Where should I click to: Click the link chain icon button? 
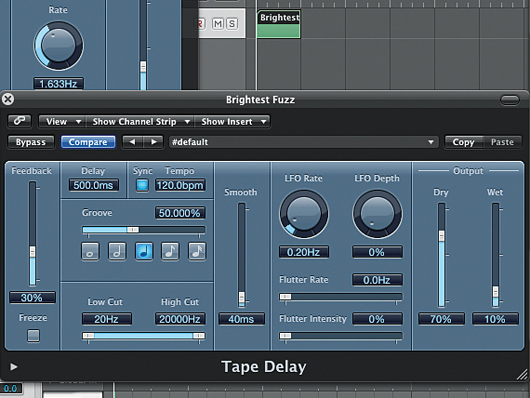[x=19, y=121]
